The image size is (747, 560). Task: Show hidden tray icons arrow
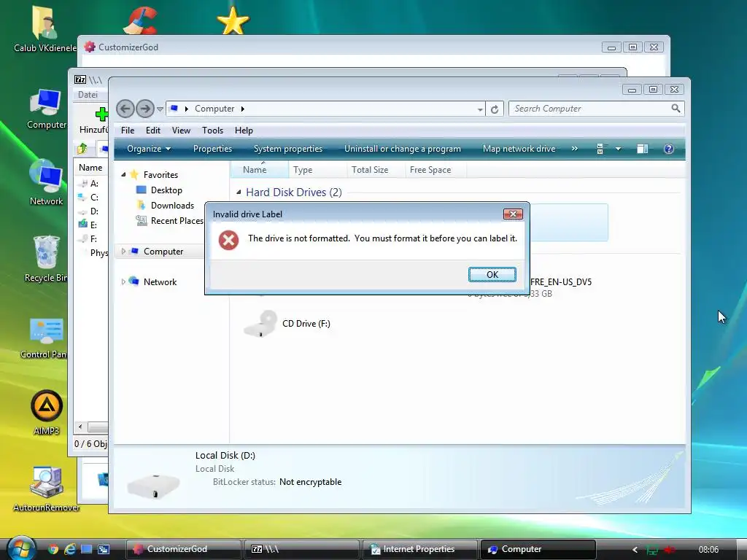click(635, 550)
